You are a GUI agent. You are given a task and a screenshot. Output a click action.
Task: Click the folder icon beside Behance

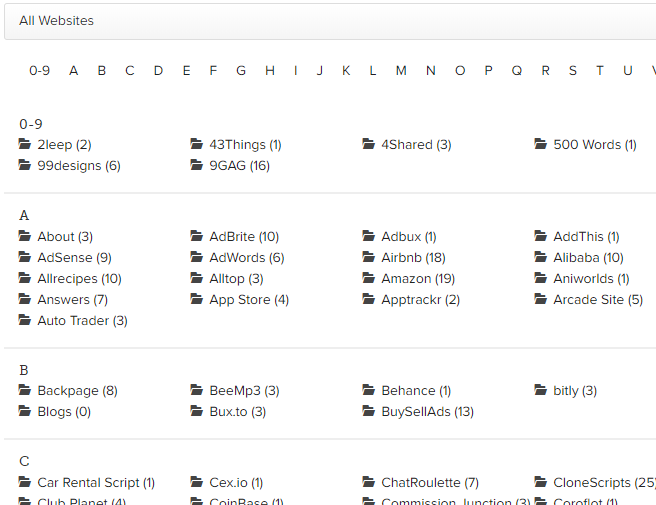click(x=369, y=390)
